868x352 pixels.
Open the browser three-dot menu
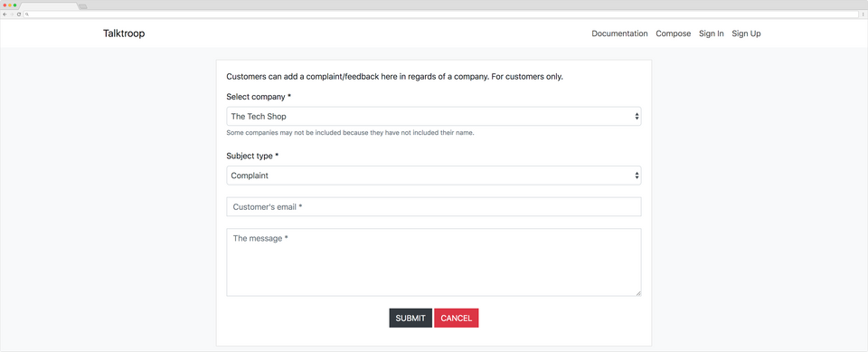coord(863,14)
